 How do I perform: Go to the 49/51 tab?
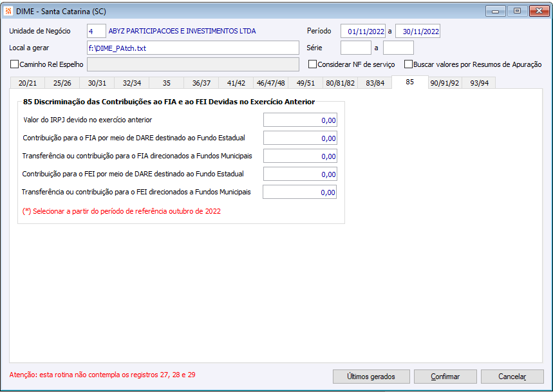tap(305, 83)
